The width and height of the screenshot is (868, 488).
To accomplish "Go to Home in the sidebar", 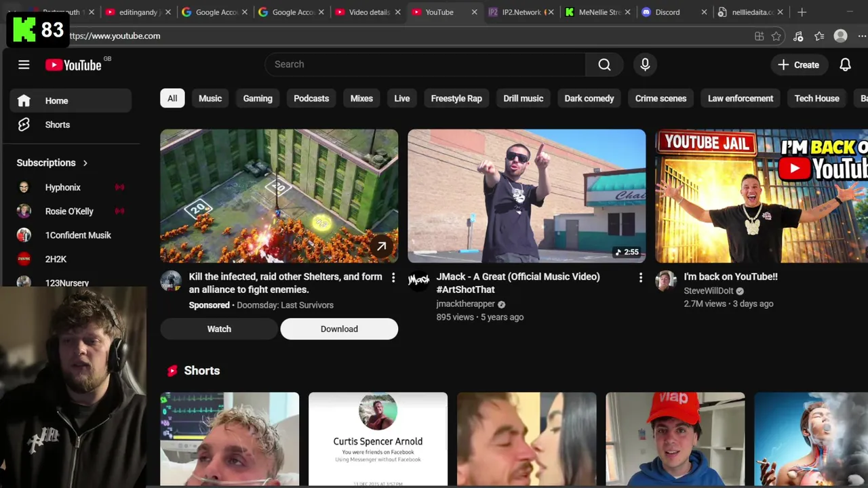I will click(x=71, y=100).
